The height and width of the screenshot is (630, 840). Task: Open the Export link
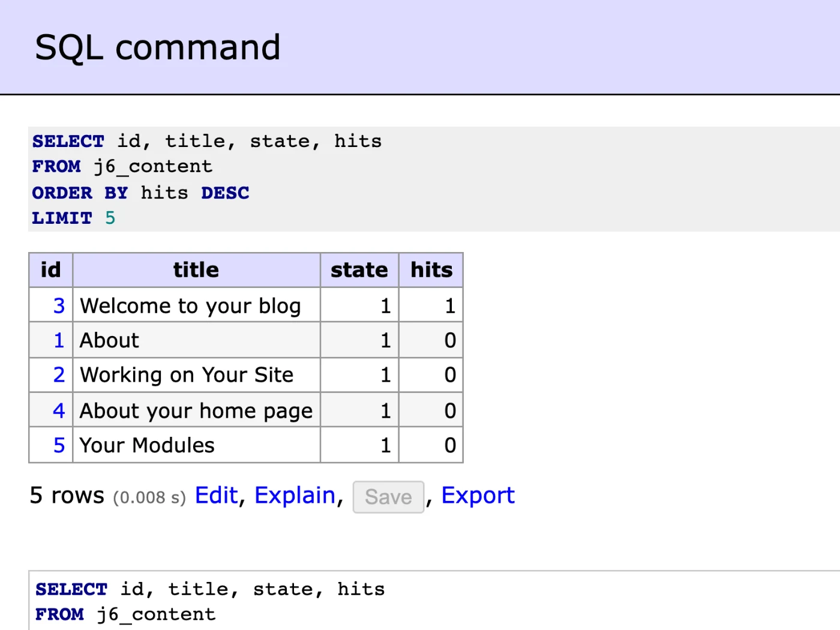coord(478,496)
